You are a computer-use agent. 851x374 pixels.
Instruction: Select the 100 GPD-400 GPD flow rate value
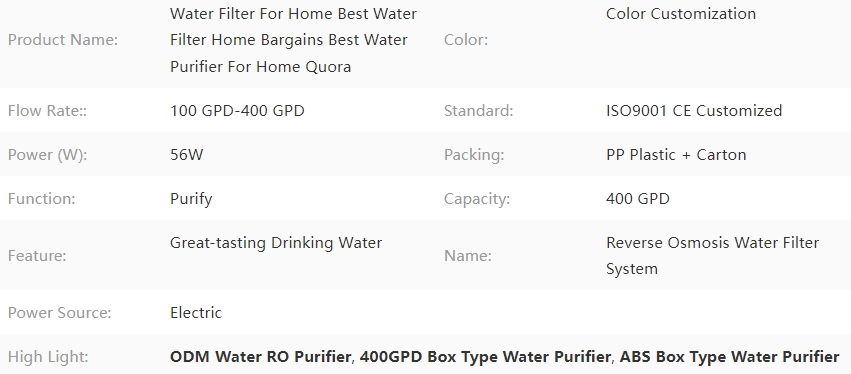tap(237, 111)
